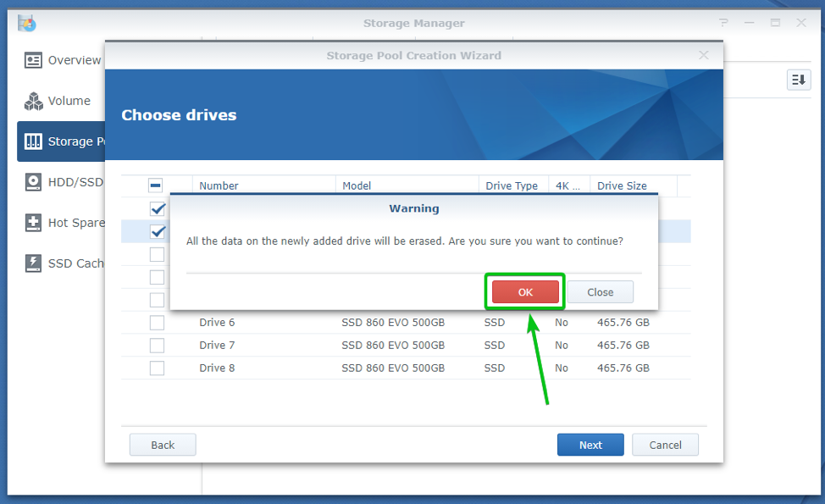The image size is (825, 504).
Task: Check the unchecked box directly below the two ticked ones
Action: (157, 254)
